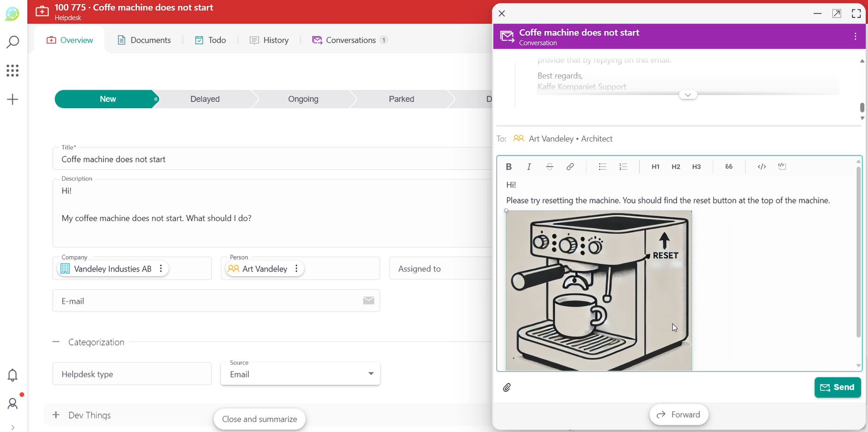Click the reply text starting Please try resetting
The height and width of the screenshot is (432, 868).
(668, 200)
